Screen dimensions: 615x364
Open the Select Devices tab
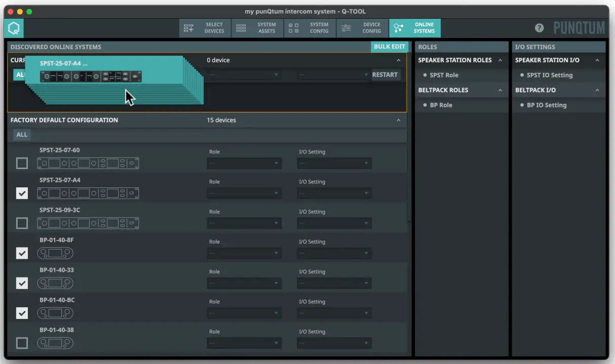click(205, 28)
